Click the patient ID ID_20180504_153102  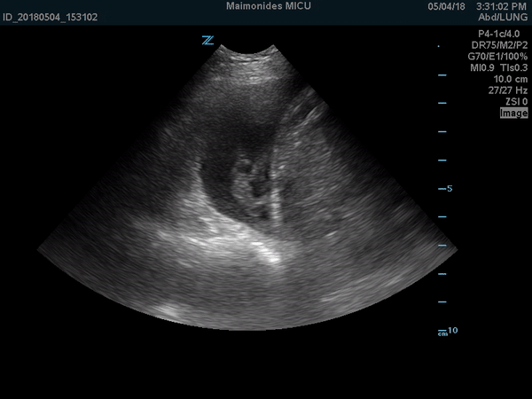[51, 17]
